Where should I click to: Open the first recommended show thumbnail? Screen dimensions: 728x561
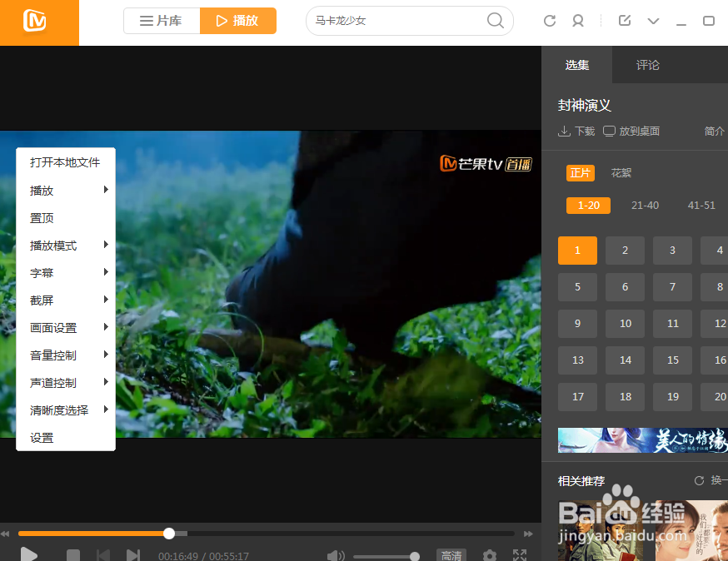point(601,531)
